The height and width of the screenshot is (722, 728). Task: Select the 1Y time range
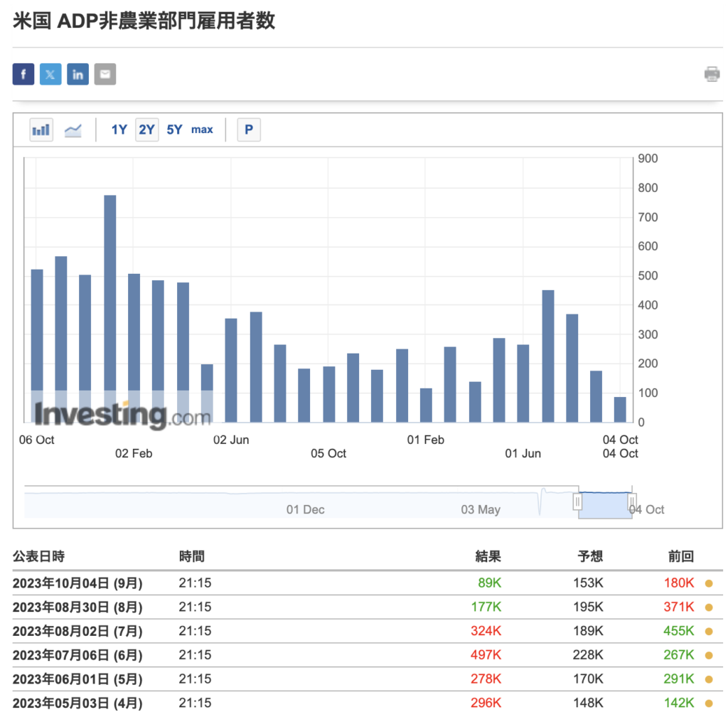point(119,129)
